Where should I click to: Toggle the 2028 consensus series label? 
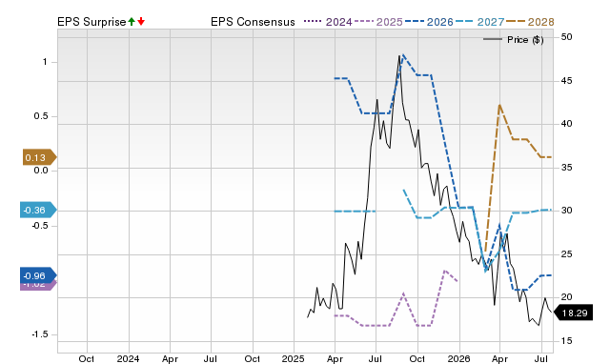click(x=540, y=22)
